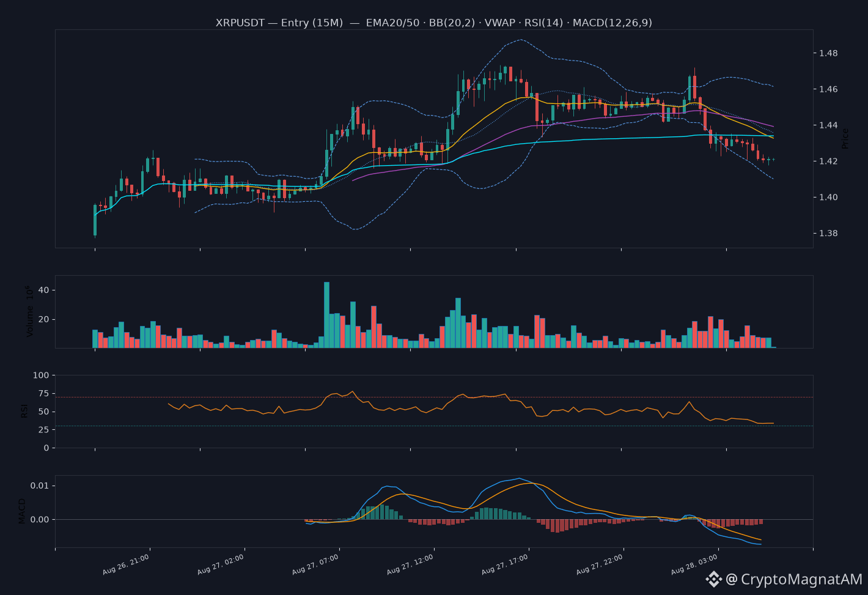Image resolution: width=868 pixels, height=595 pixels.
Task: Select the 50 tick on RSI axis
Action: (44, 412)
